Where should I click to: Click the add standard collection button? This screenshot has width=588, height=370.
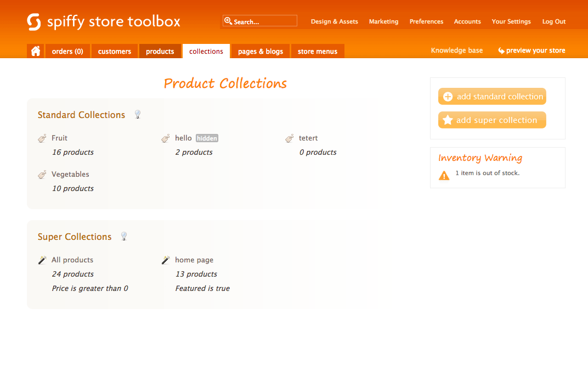coord(492,97)
